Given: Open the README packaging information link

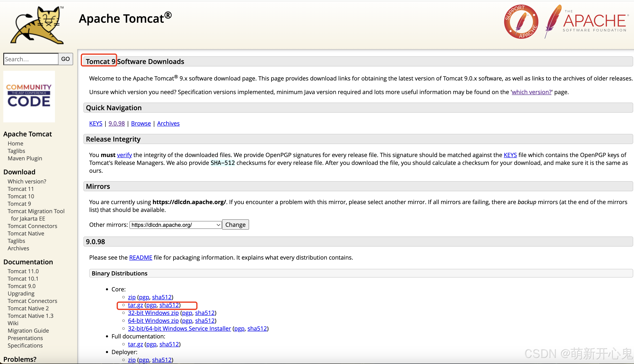Looking at the screenshot, I should coord(141,257).
